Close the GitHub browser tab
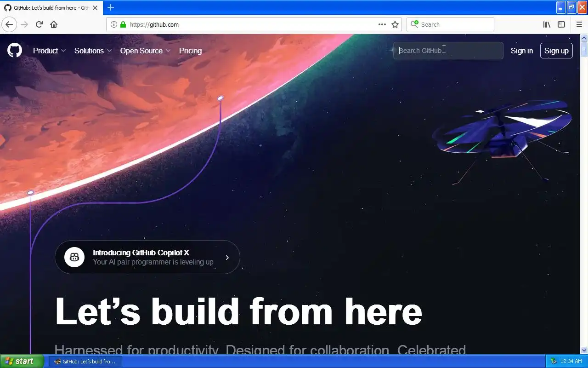The image size is (588, 368). tap(95, 8)
